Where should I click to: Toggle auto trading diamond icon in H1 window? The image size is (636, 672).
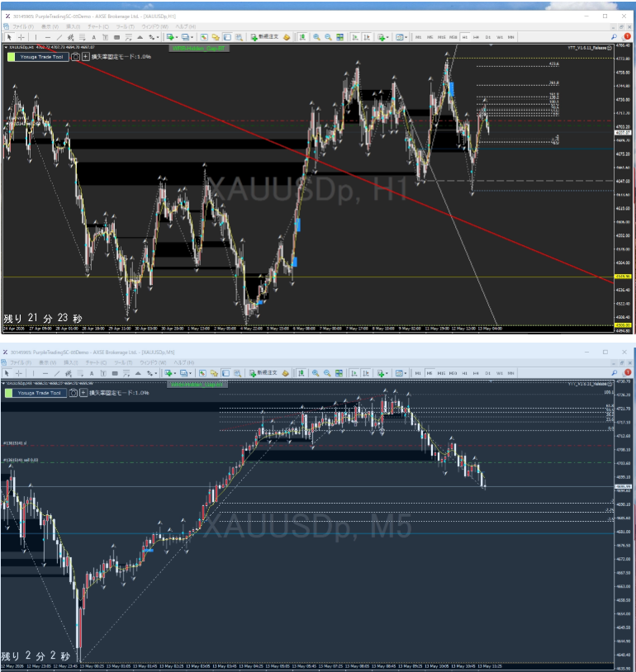tap(287, 37)
